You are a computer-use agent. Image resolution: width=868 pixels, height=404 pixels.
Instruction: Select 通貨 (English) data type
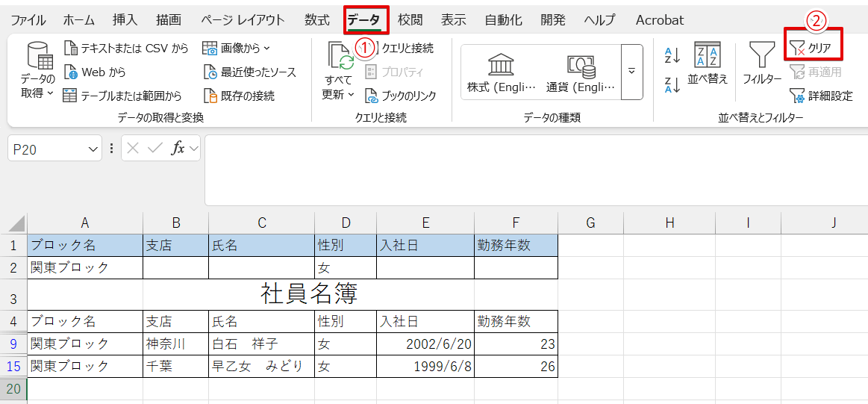(581, 72)
